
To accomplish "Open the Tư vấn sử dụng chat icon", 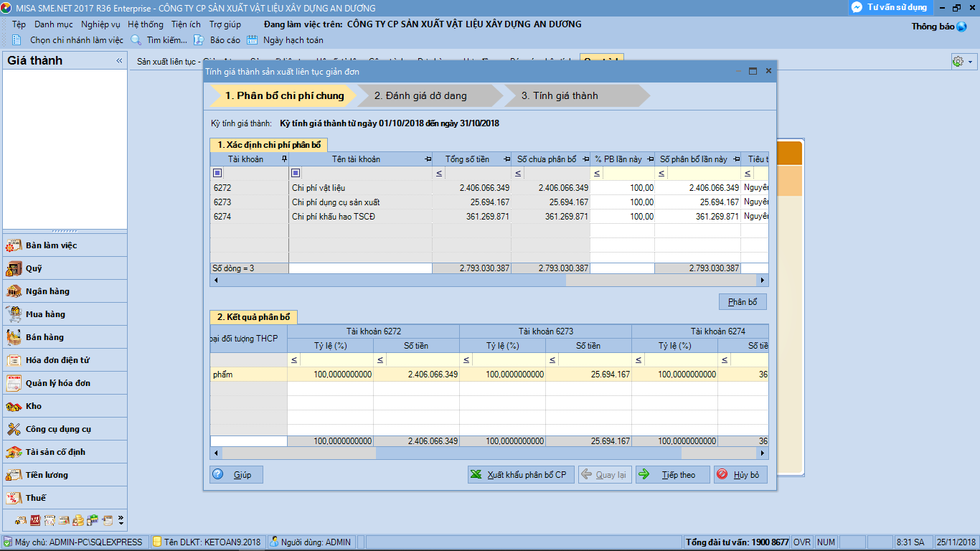I will click(x=857, y=7).
